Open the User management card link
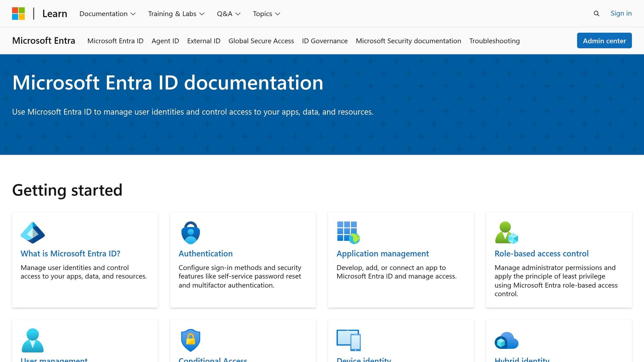This screenshot has height=362, width=644. (x=54, y=359)
